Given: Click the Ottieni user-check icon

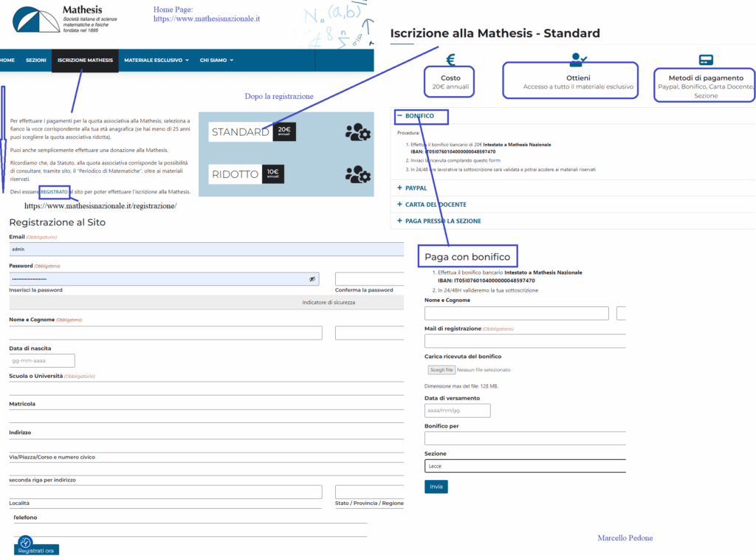Looking at the screenshot, I should coord(577,60).
